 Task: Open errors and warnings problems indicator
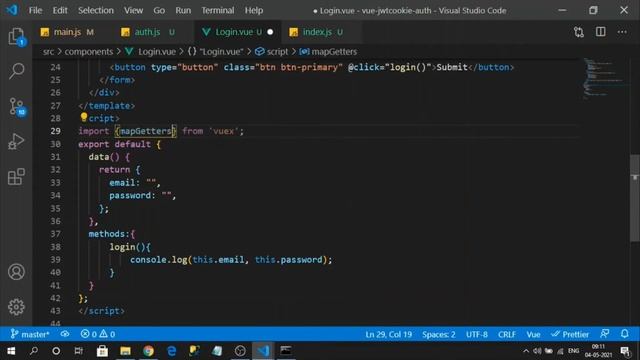[98, 334]
